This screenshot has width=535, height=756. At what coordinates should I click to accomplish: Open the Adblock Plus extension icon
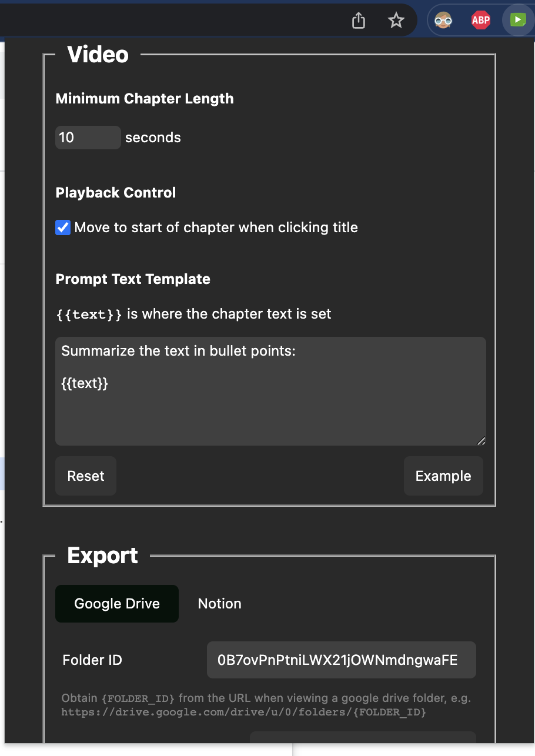pos(480,19)
